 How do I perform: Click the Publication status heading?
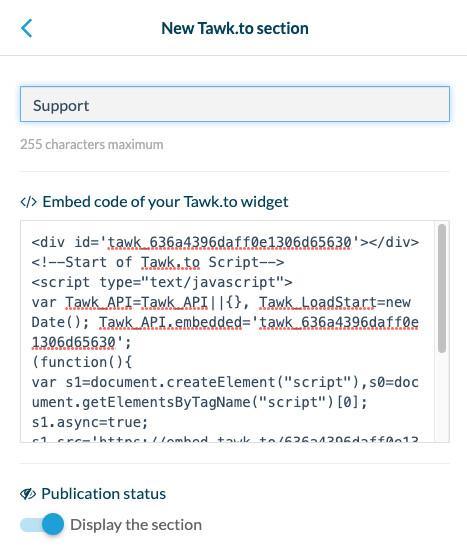104,494
